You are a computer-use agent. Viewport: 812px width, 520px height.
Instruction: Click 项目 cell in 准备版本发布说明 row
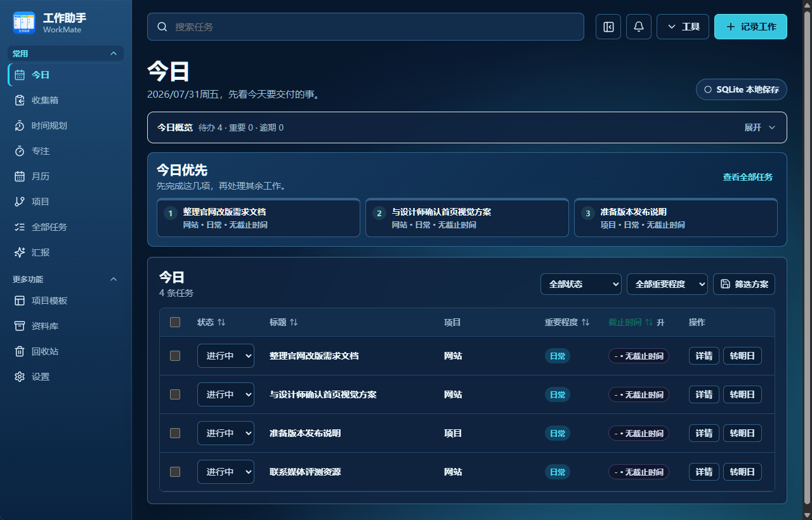(x=453, y=433)
